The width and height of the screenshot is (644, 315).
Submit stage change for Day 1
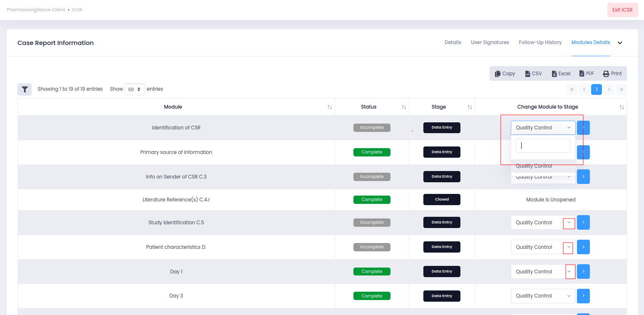pos(583,272)
